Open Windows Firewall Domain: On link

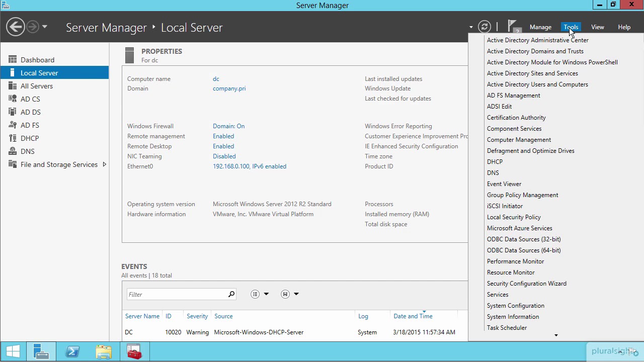coord(228,126)
